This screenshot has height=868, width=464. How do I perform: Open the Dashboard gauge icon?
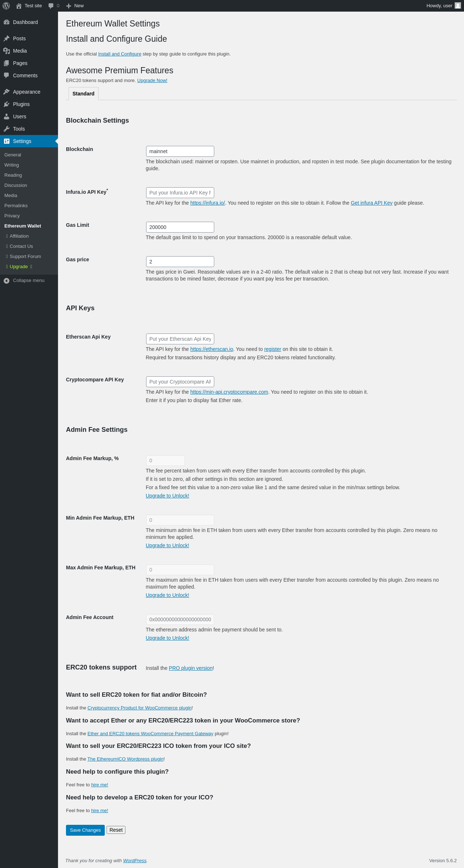click(x=7, y=22)
